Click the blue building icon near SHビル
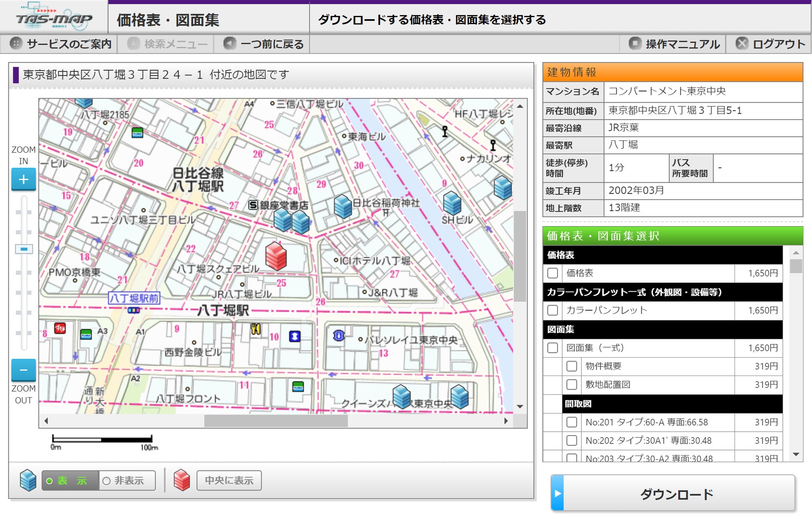The height and width of the screenshot is (516, 812). (x=452, y=204)
